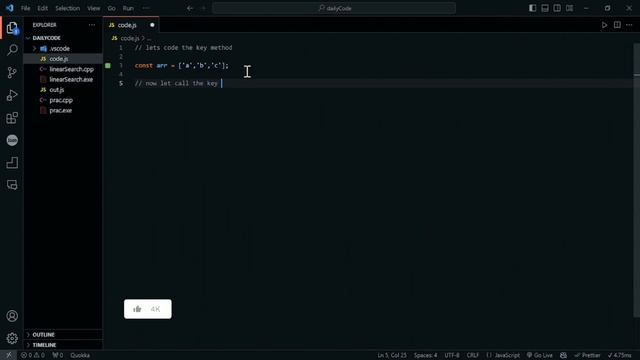
Task: Open the Accounts icon
Action: tap(12, 316)
